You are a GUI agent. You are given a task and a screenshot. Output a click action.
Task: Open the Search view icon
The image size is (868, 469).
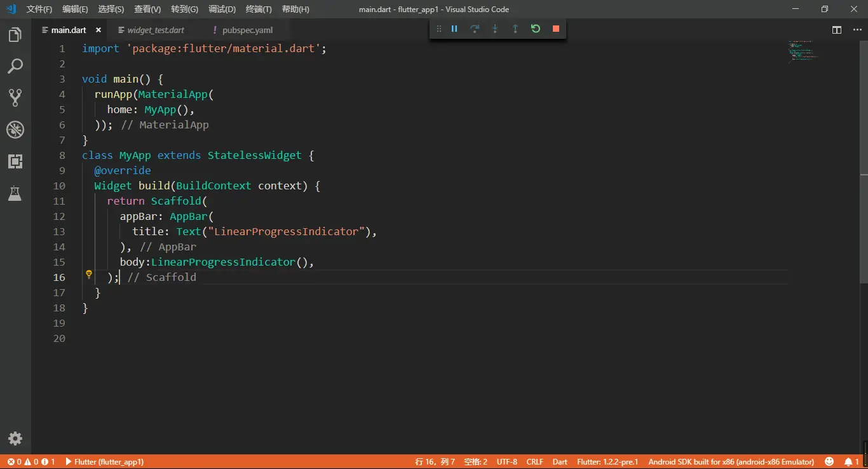(15, 66)
